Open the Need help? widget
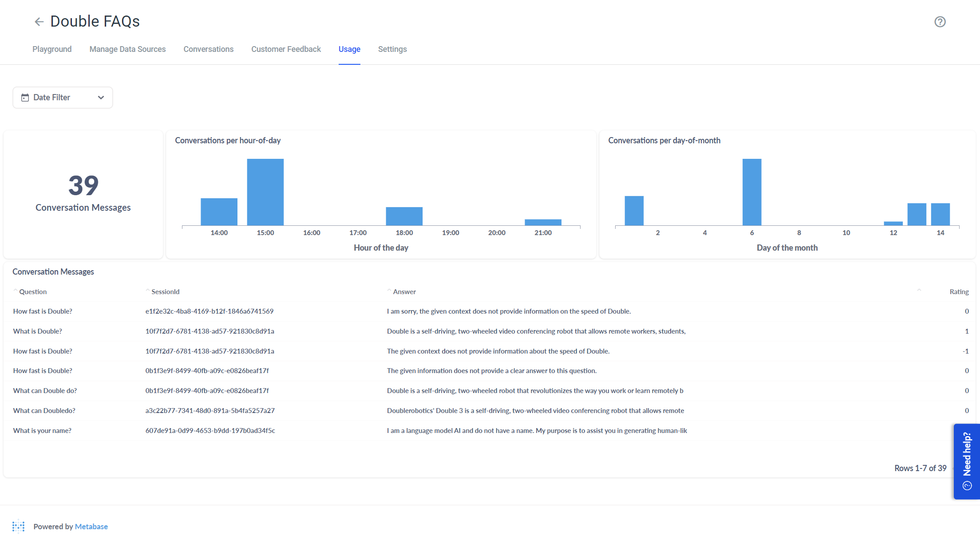The height and width of the screenshot is (535, 980). [967, 461]
